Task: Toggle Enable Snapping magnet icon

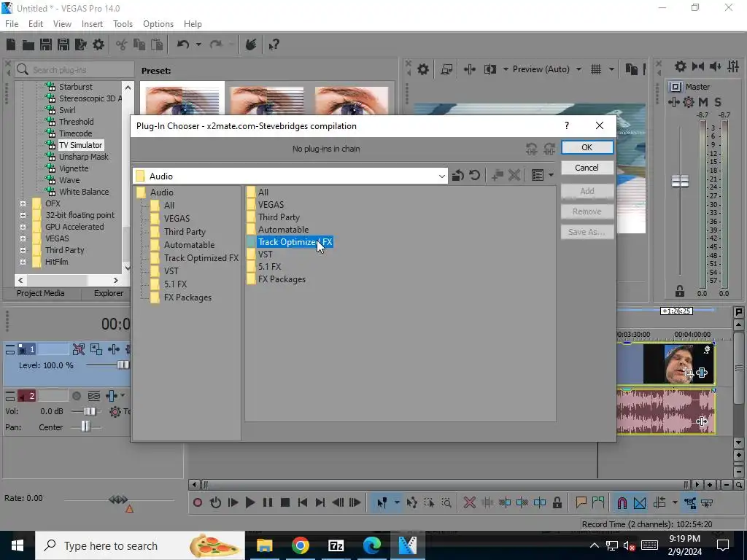Action: (x=622, y=503)
